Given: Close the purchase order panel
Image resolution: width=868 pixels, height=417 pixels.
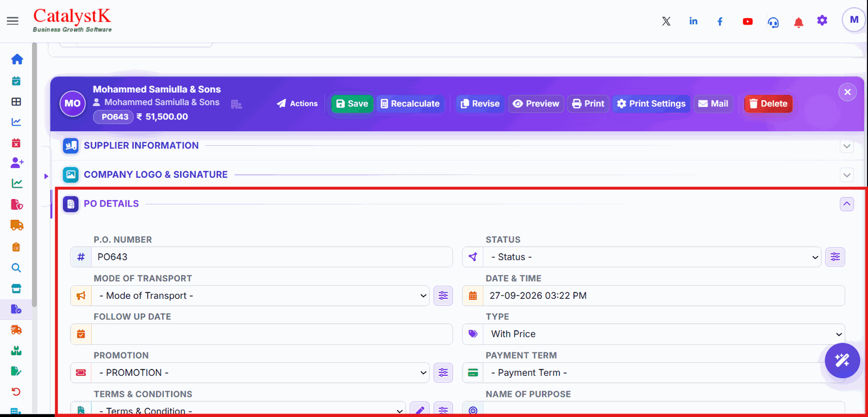Looking at the screenshot, I should click(847, 92).
